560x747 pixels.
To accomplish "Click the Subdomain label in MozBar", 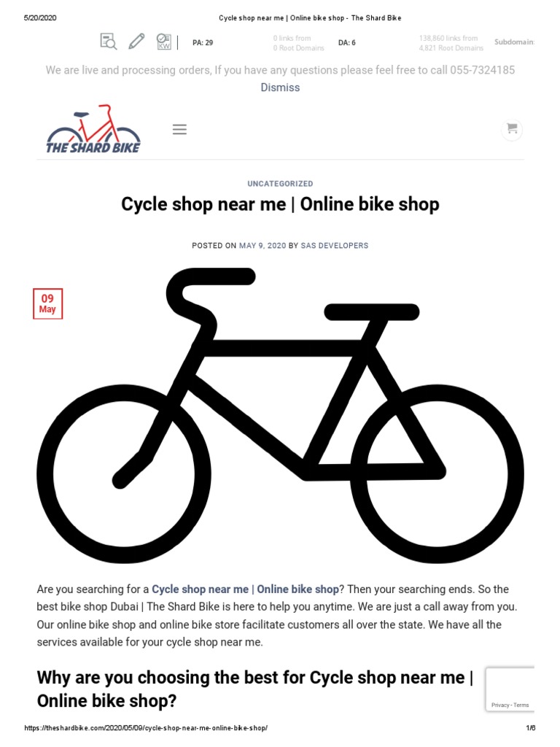I will [514, 42].
